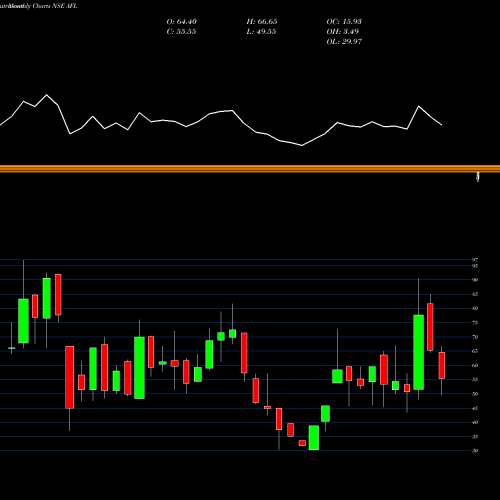
Task: Click the 60 price axis label
Action: (x=475, y=365)
